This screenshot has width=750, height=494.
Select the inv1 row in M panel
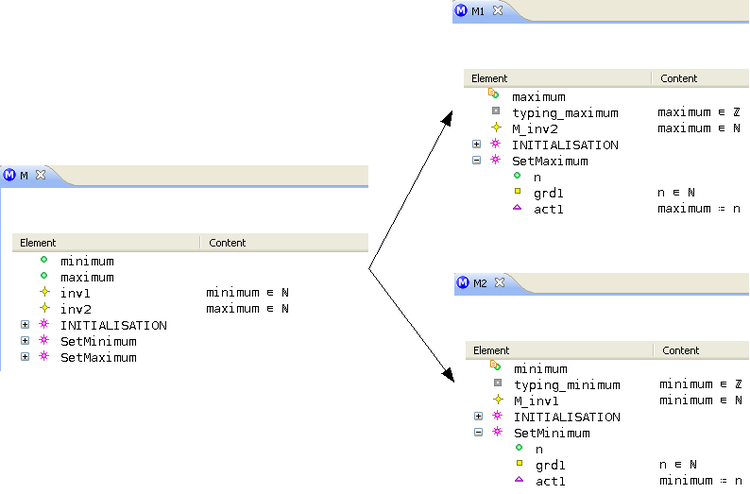190,293
